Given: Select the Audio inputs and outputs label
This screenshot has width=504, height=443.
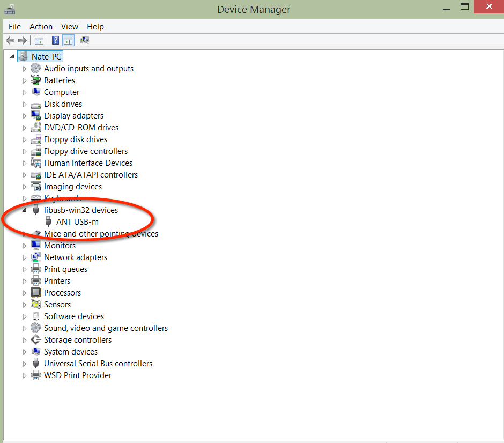Looking at the screenshot, I should (88, 69).
